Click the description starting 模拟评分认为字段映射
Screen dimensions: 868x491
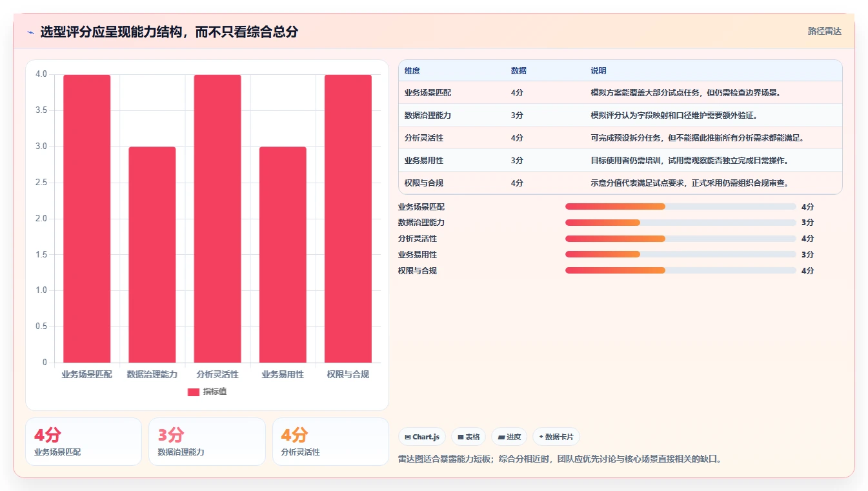(674, 115)
